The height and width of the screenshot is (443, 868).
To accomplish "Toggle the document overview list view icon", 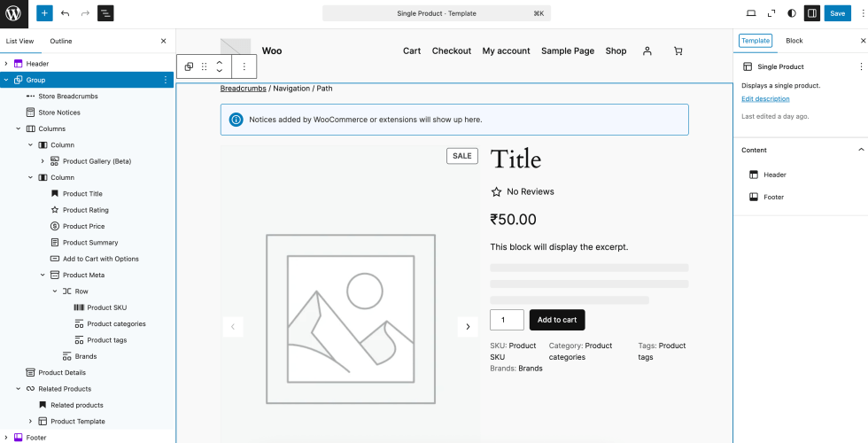I will pyautogui.click(x=105, y=13).
